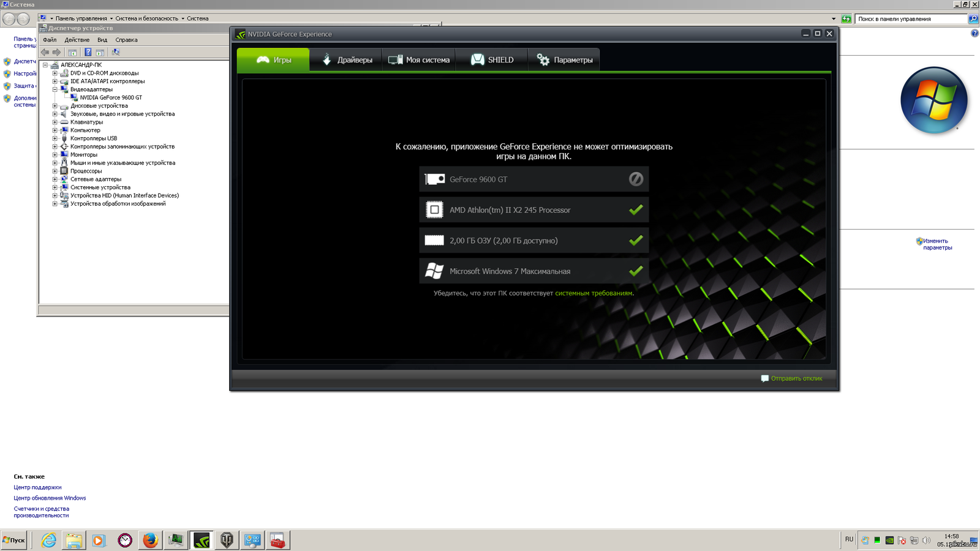Click the red toolbox taskbar icon
Screen dimensions: 980x551
(x=277, y=540)
